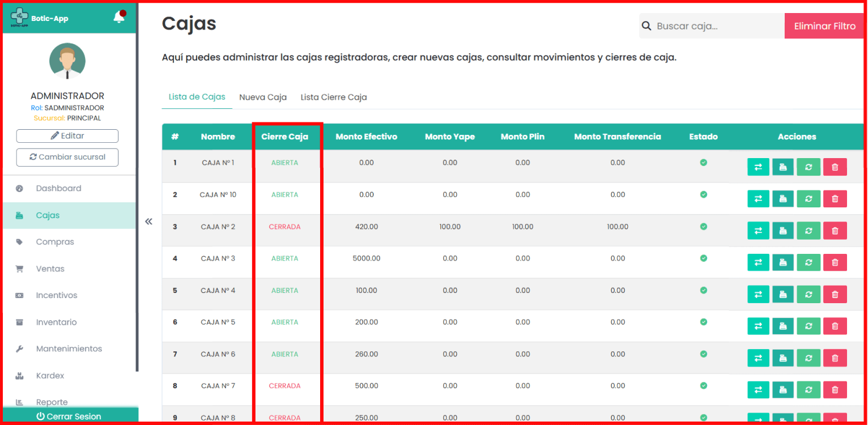Screen dimensions: 868x425
Task: Toggle the Estado check for CAJA Nº 7
Action: click(x=703, y=386)
